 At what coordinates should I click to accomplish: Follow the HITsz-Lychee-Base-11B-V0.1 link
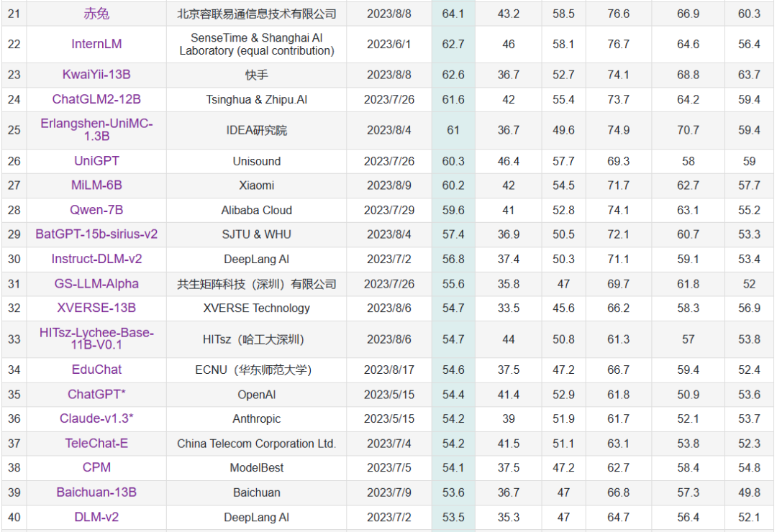click(x=96, y=339)
